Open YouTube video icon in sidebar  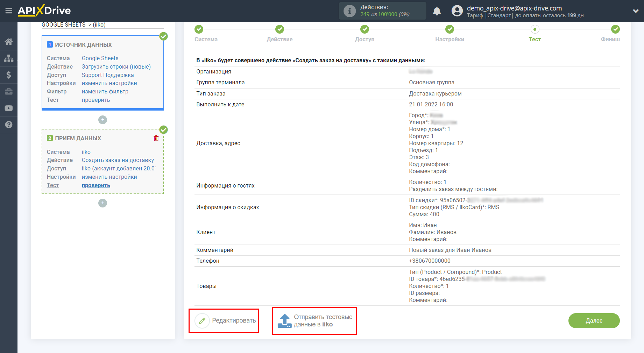pos(9,108)
